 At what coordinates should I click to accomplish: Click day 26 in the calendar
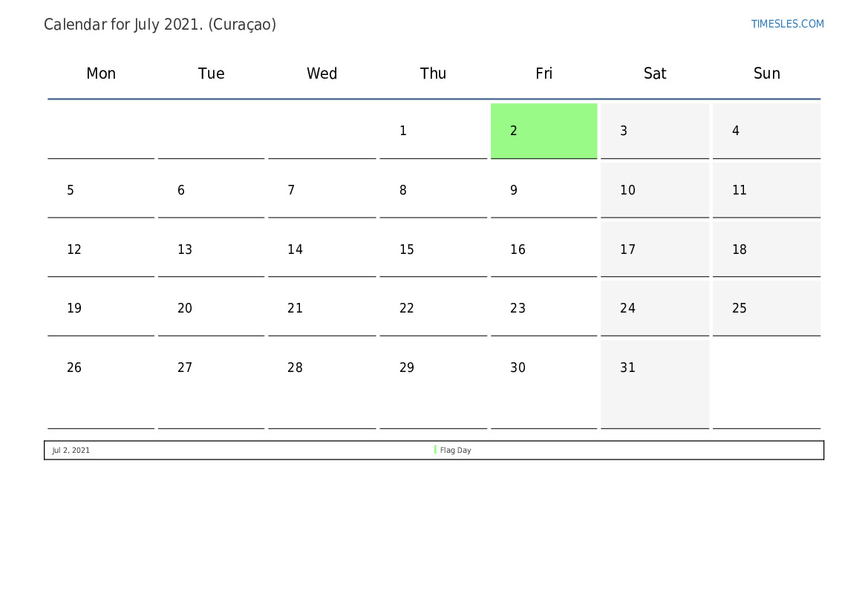click(101, 384)
